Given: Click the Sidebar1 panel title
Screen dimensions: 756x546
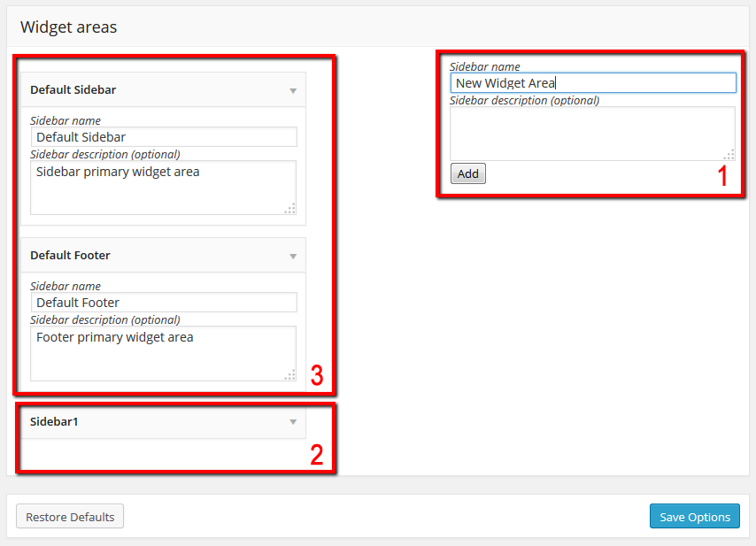Looking at the screenshot, I should [54, 422].
